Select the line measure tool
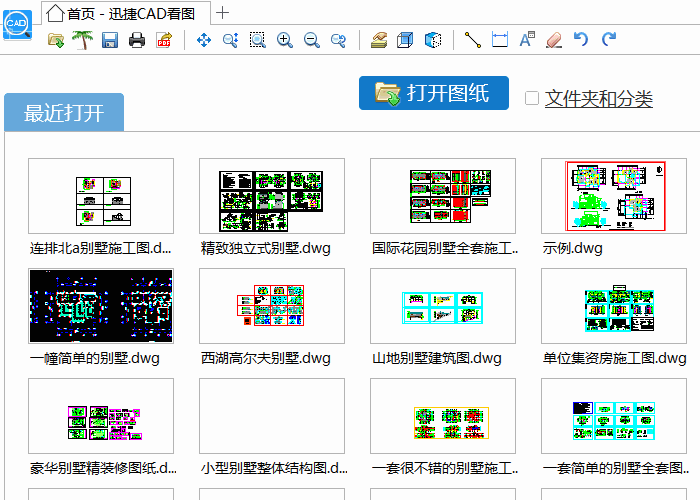Image resolution: width=700 pixels, height=500 pixels. coord(473,40)
